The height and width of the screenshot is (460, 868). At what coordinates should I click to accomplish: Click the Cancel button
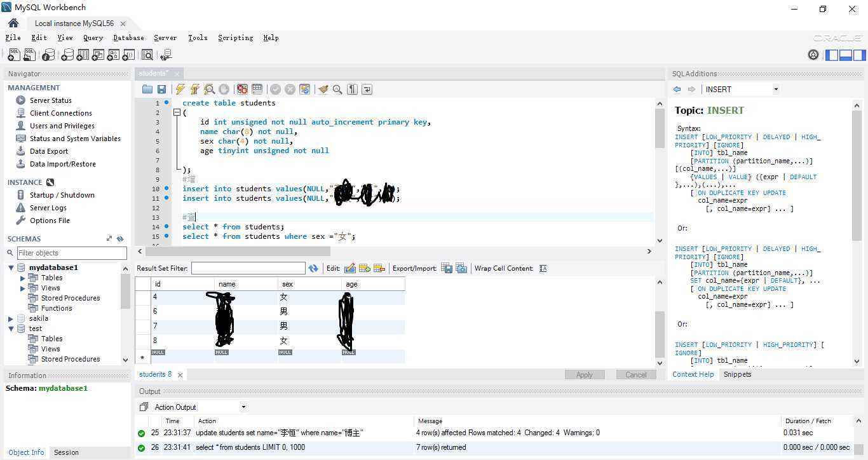[636, 375]
